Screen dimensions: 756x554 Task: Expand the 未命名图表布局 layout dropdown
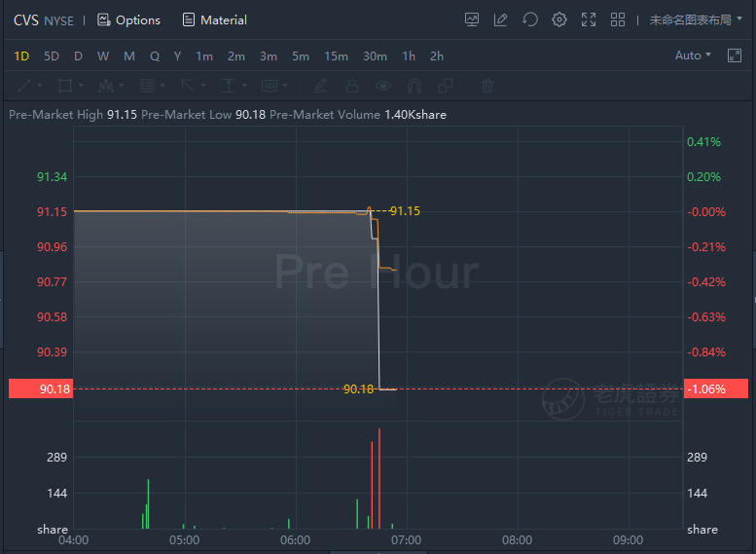pos(696,19)
